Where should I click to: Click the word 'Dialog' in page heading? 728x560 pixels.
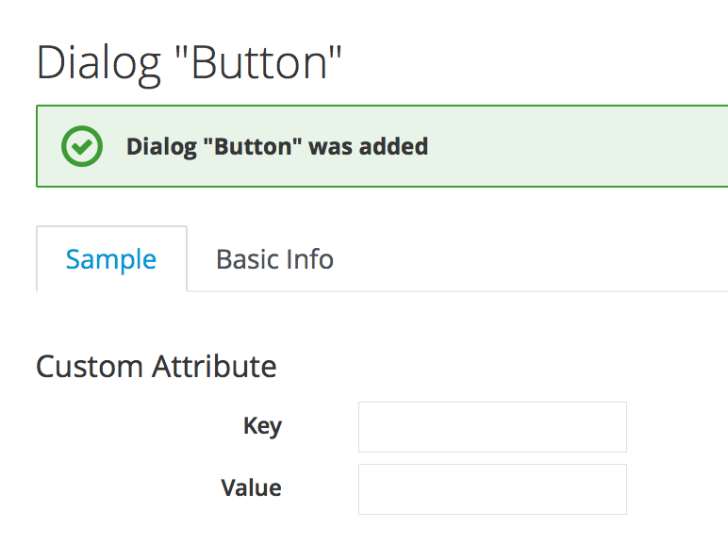pos(98,64)
